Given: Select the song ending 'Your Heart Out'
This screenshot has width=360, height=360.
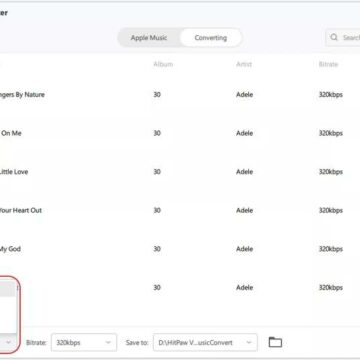Looking at the screenshot, I should point(21,210).
